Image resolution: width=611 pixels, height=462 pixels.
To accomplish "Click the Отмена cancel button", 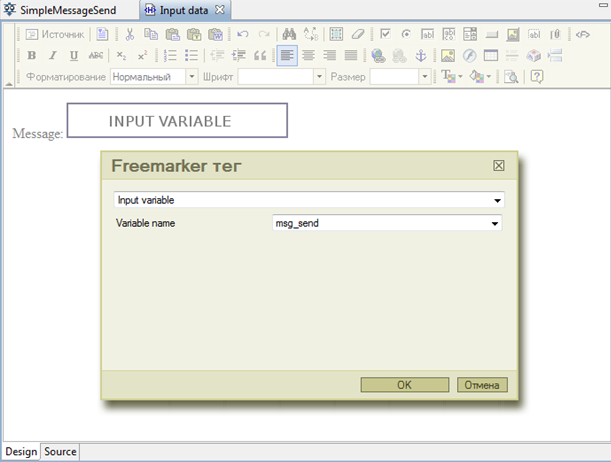I will pos(482,385).
